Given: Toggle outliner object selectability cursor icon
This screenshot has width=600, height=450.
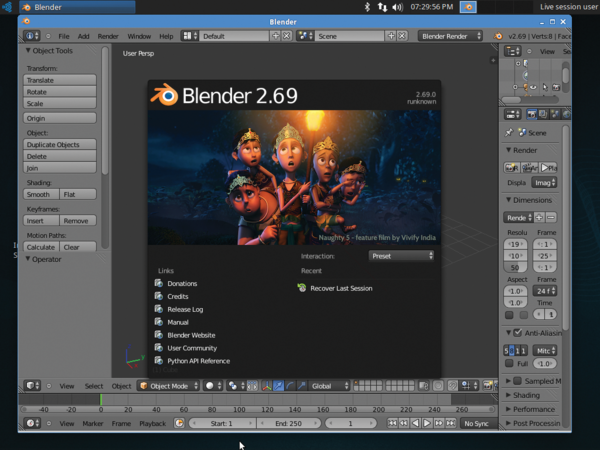Looking at the screenshot, I should [x=545, y=87].
